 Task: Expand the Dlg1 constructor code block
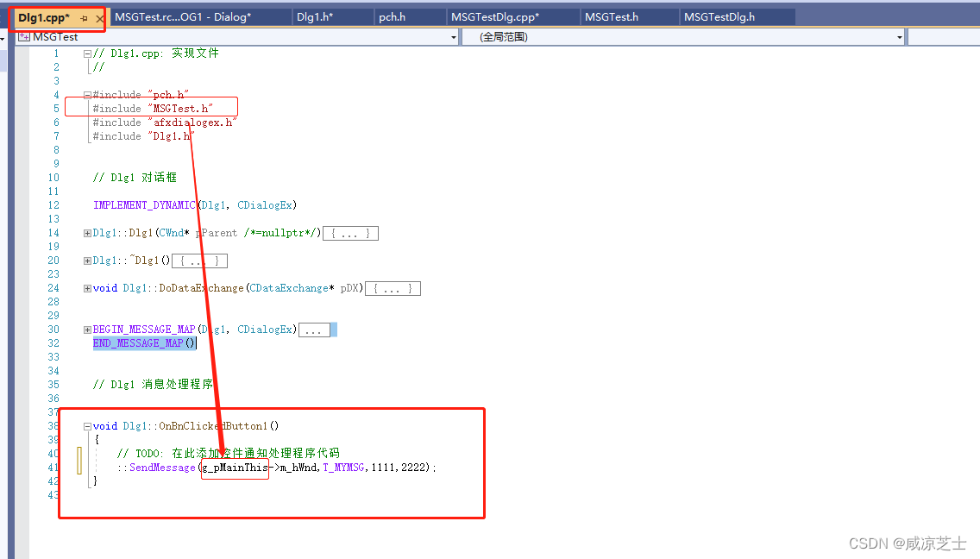click(86, 233)
